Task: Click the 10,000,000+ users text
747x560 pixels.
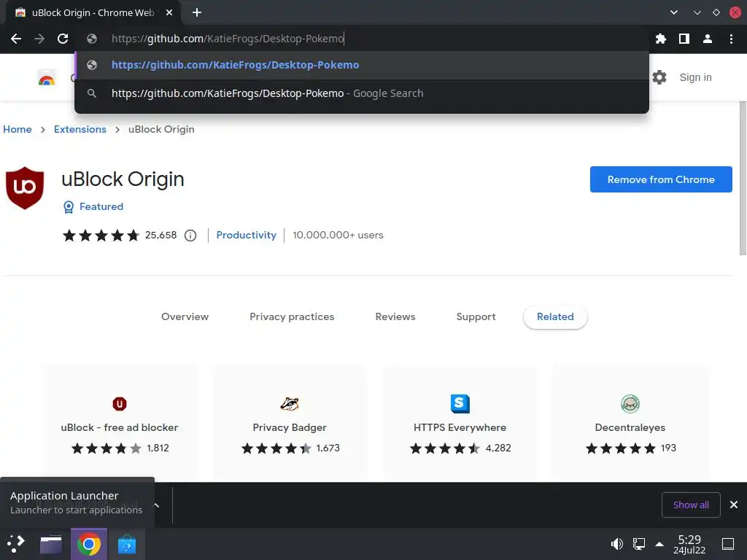Action: pos(338,236)
